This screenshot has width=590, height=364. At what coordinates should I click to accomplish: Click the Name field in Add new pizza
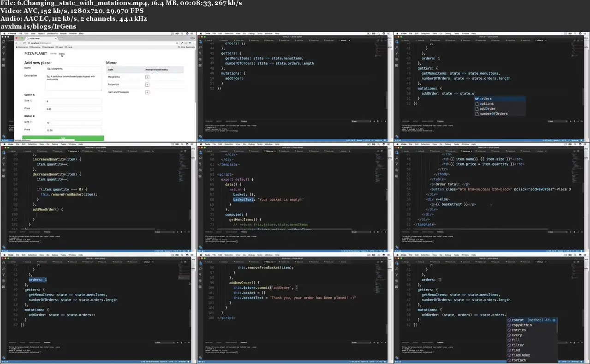73,68
